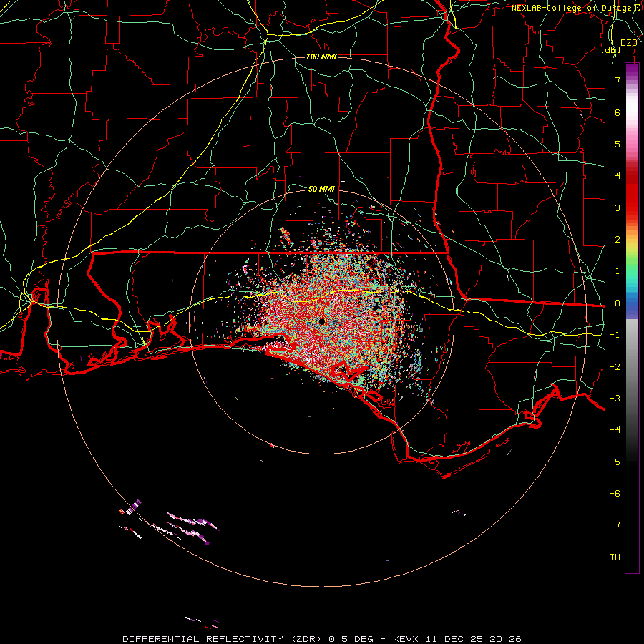Image resolution: width=644 pixels, height=644 pixels.
Task: Click the "5" value on the dB scale
Action: 618,144
